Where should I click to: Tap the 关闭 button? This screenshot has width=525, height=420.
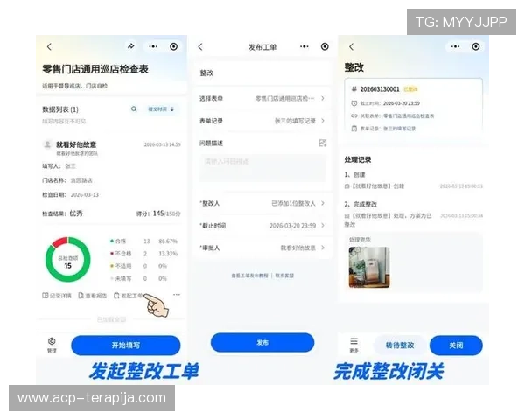point(456,346)
